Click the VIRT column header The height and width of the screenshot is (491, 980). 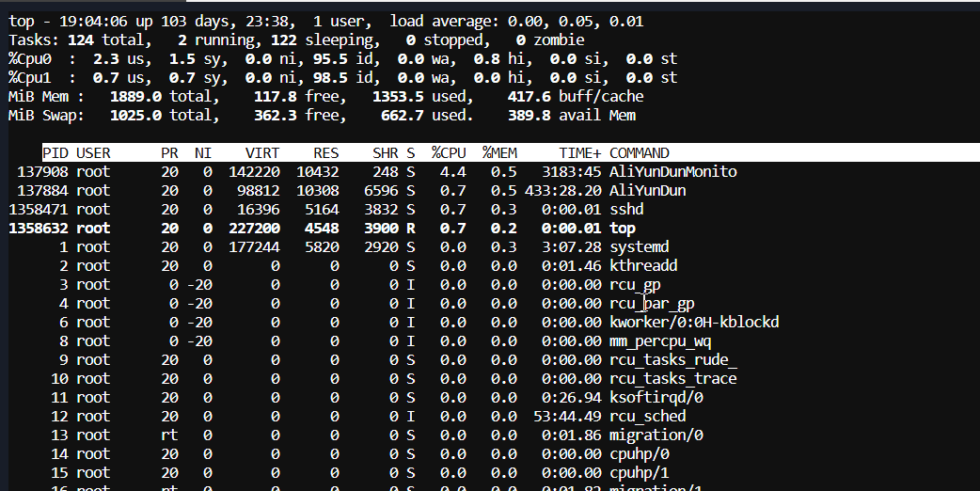(261, 153)
